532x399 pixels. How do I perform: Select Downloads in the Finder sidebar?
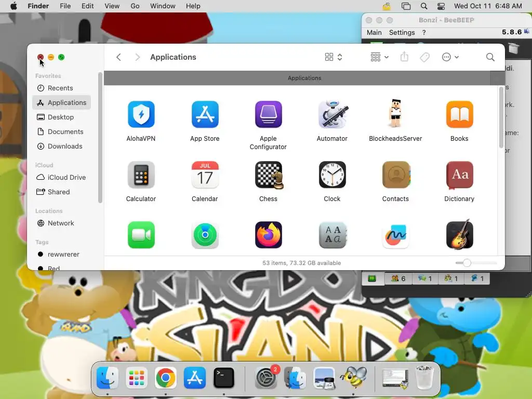click(61, 146)
